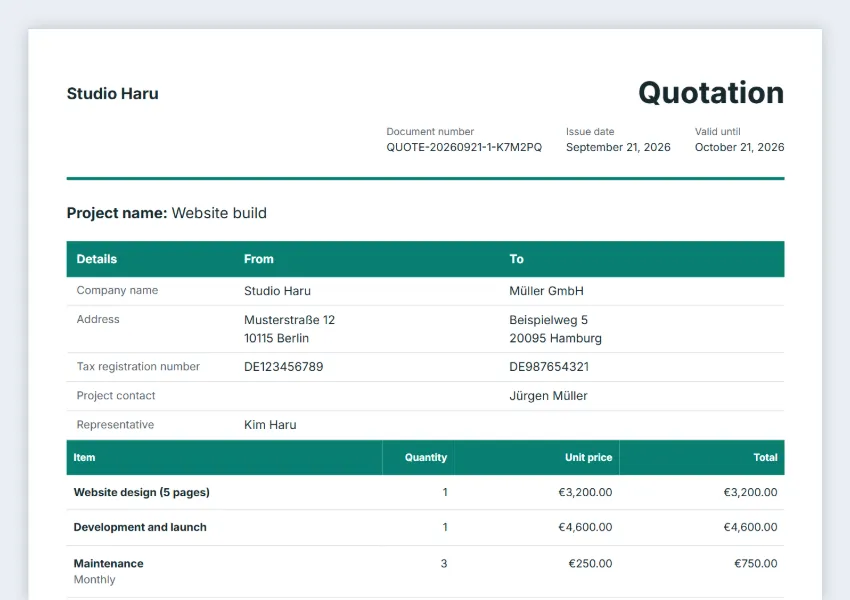Click "Studio Haru" in the Company name row
This screenshot has width=850, height=600.
277,291
